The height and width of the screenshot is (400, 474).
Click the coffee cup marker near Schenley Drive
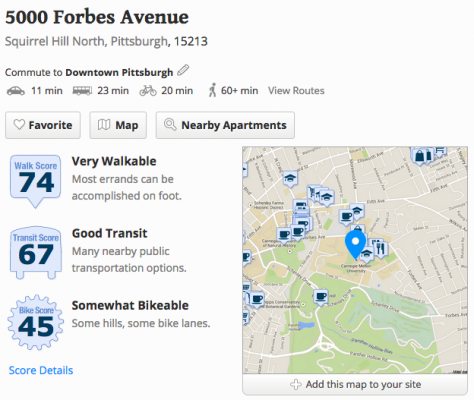pos(321,297)
